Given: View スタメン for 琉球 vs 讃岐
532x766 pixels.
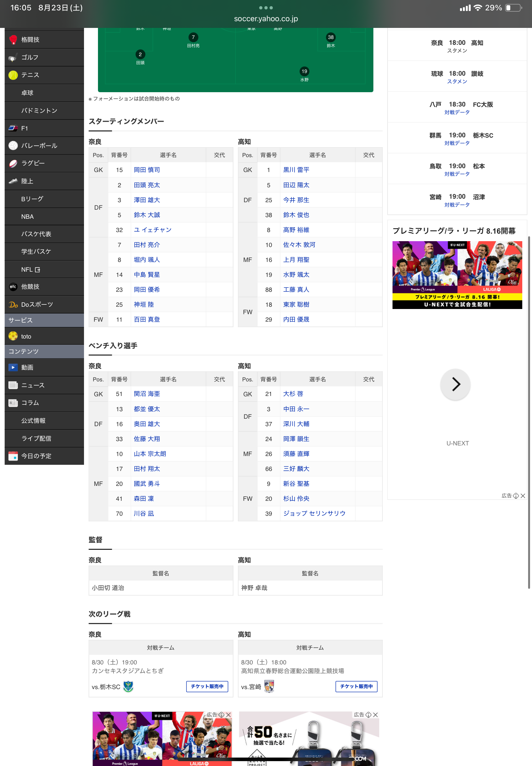Looking at the screenshot, I should (457, 81).
